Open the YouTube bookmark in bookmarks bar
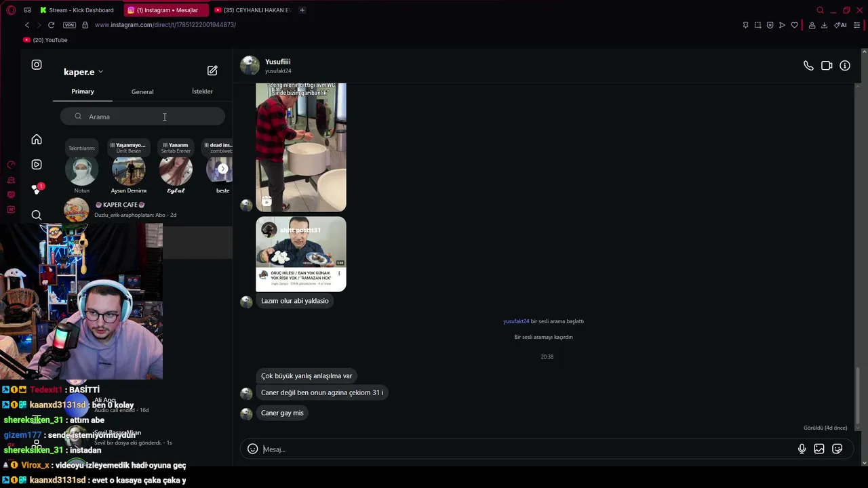Screen dimensions: 868x488 45,40
